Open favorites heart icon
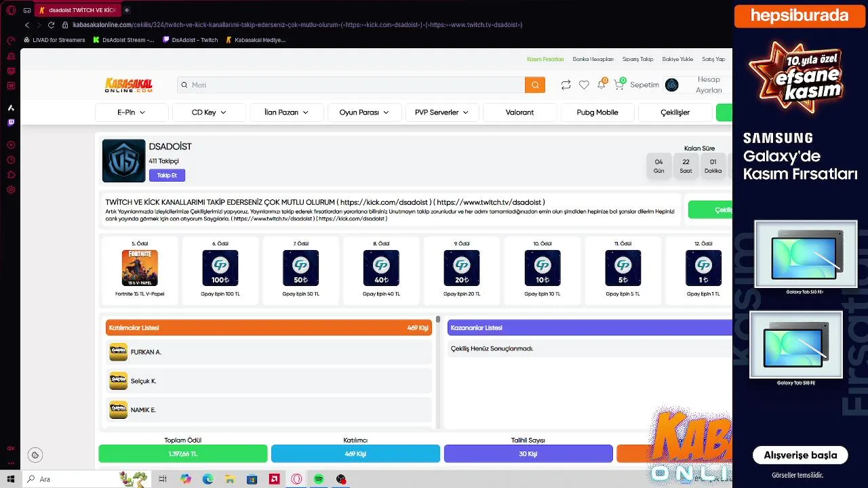 click(x=584, y=85)
